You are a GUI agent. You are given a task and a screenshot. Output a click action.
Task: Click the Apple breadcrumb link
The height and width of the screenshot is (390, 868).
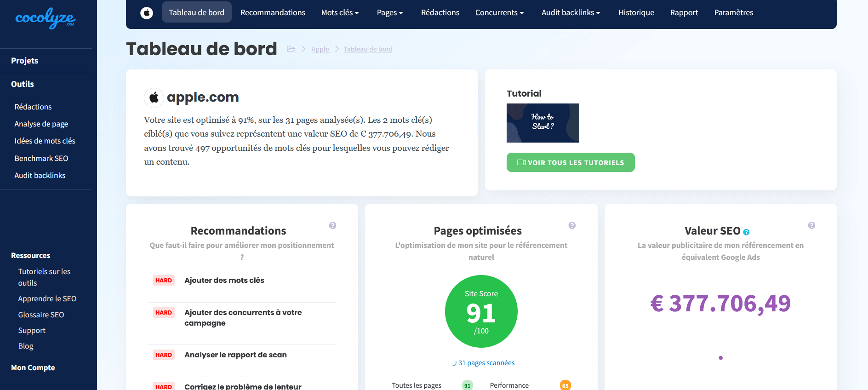(320, 49)
